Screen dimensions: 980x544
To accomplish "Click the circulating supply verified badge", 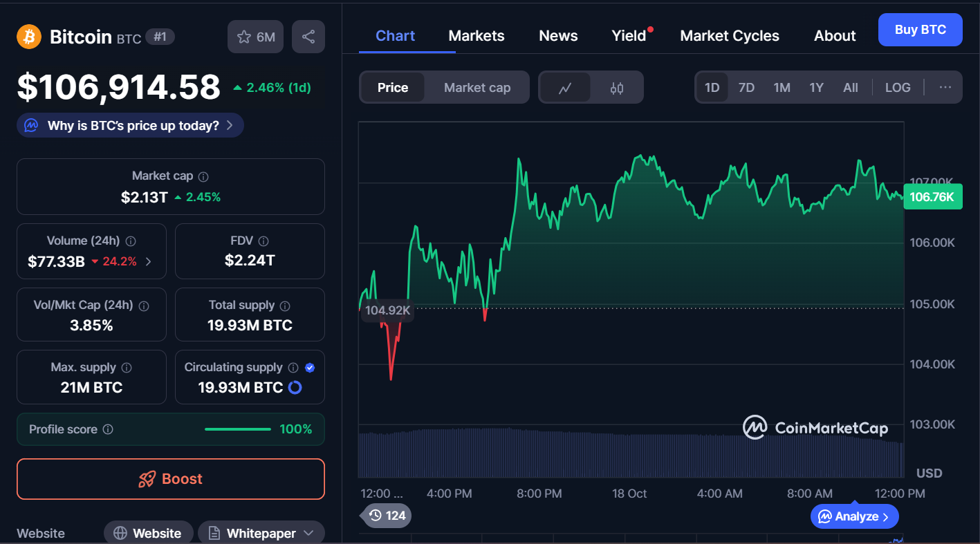I will [310, 368].
